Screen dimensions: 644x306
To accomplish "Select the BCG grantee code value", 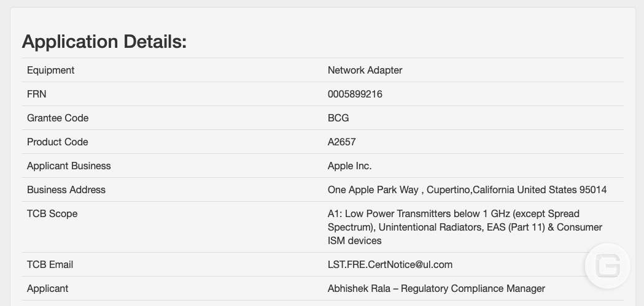I will click(338, 118).
